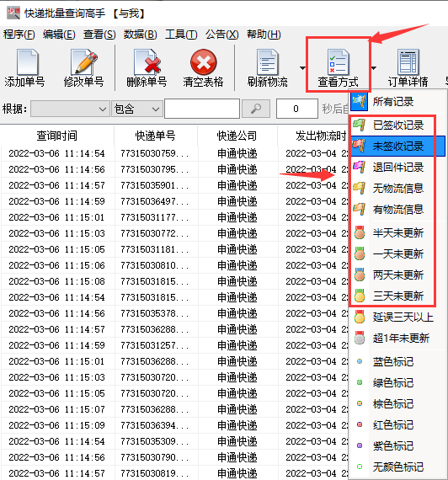The height and width of the screenshot is (480, 448).
Task: Select row with tracking 77315030819...
Action: (x=174, y=473)
